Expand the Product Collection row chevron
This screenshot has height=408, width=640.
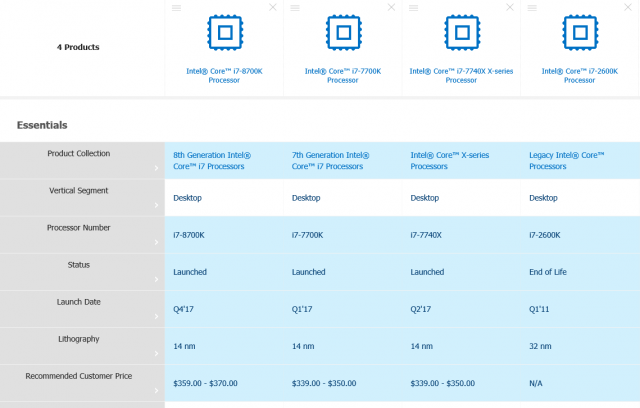click(156, 168)
